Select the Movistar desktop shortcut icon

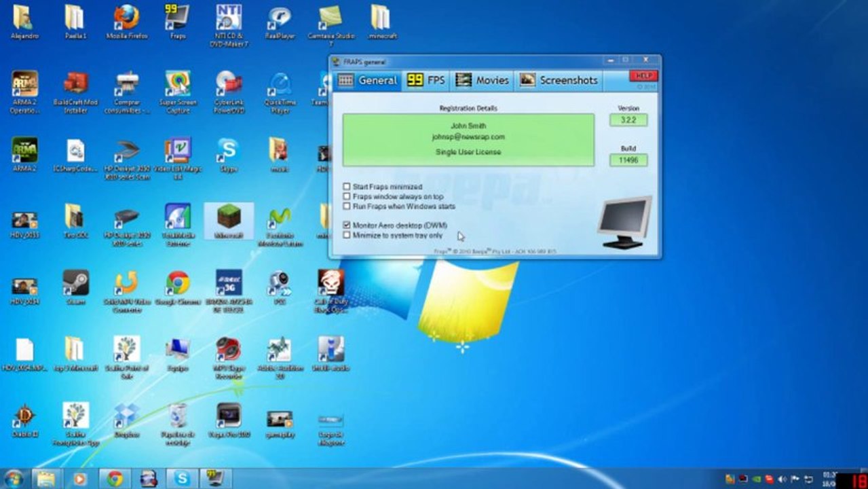point(280,224)
